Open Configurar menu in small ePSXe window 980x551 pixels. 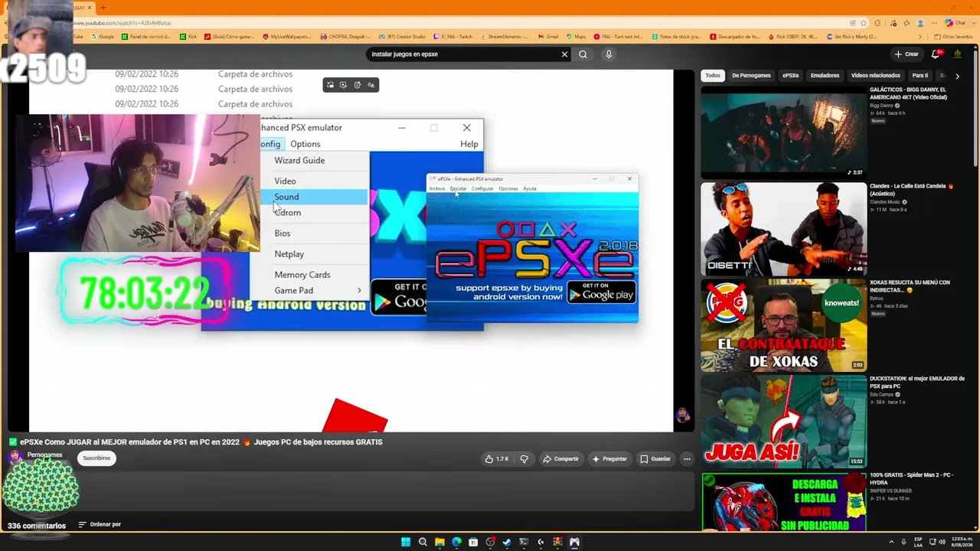tap(482, 188)
